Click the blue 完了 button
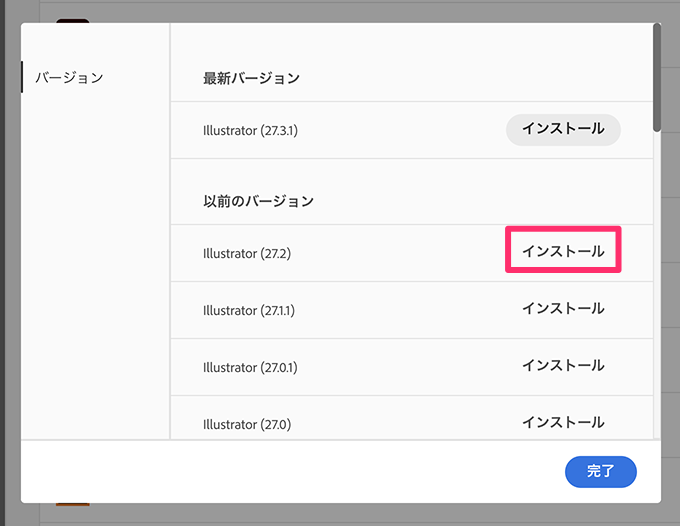 coord(600,471)
